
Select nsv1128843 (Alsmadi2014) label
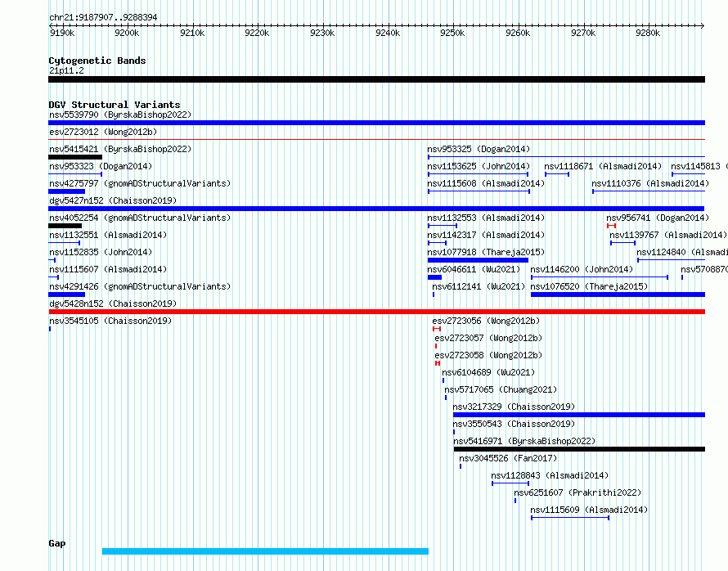coord(550,475)
